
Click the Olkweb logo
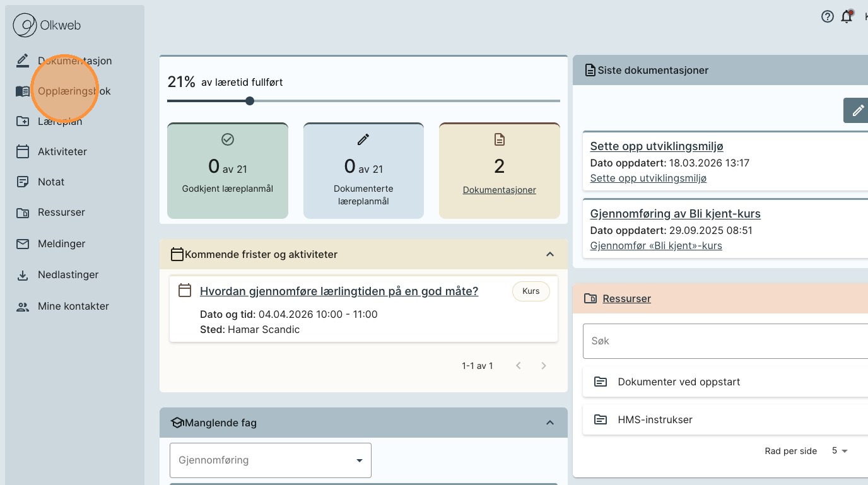pyautogui.click(x=47, y=26)
